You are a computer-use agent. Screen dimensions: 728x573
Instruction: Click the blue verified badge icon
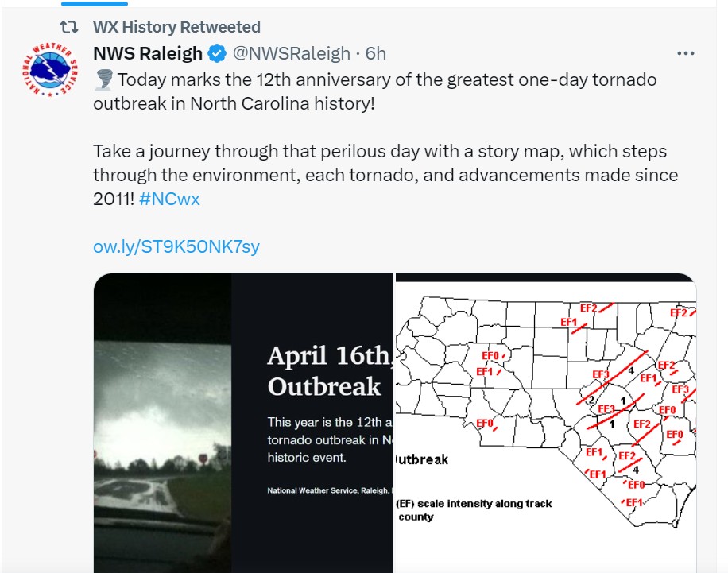pos(216,53)
